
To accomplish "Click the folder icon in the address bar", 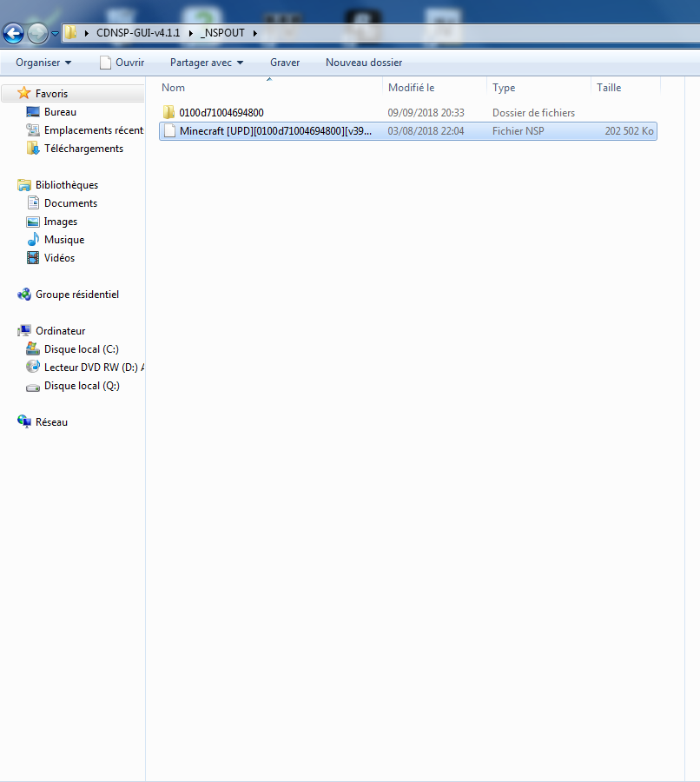I will pos(71,33).
